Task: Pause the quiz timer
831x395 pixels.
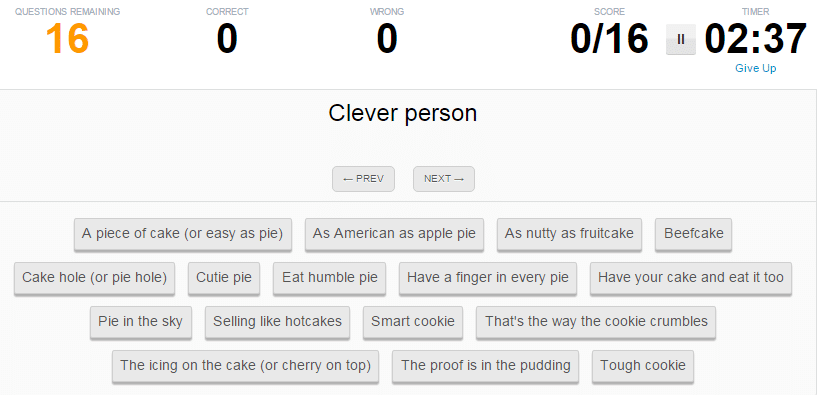Action: tap(681, 39)
